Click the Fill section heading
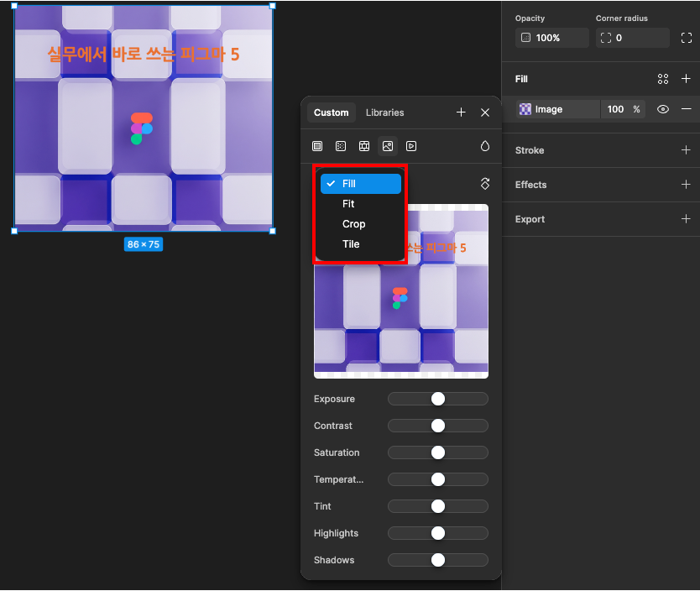Image resolution: width=700 pixels, height=591 pixels. click(521, 79)
